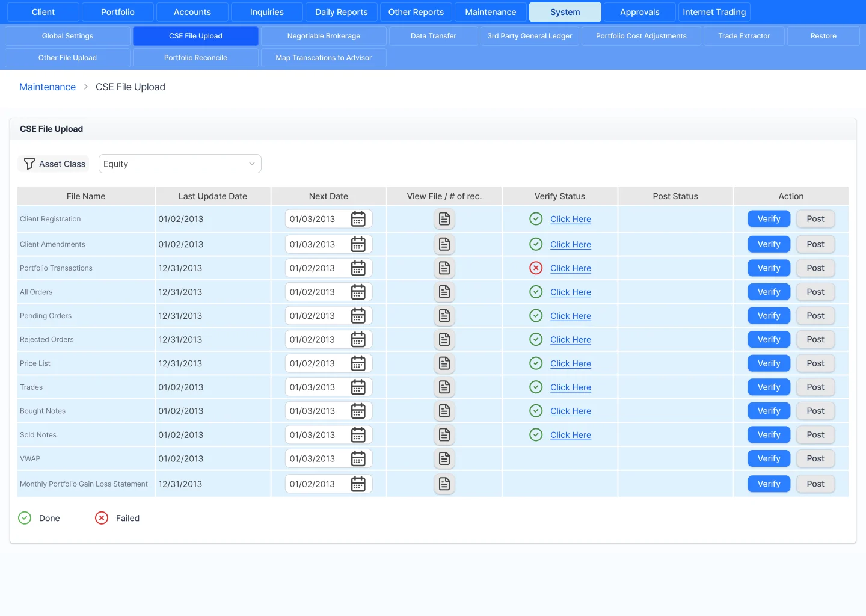Viewport: 866px width, 616px height.
Task: Open the Internet Trading tab
Action: tap(714, 12)
